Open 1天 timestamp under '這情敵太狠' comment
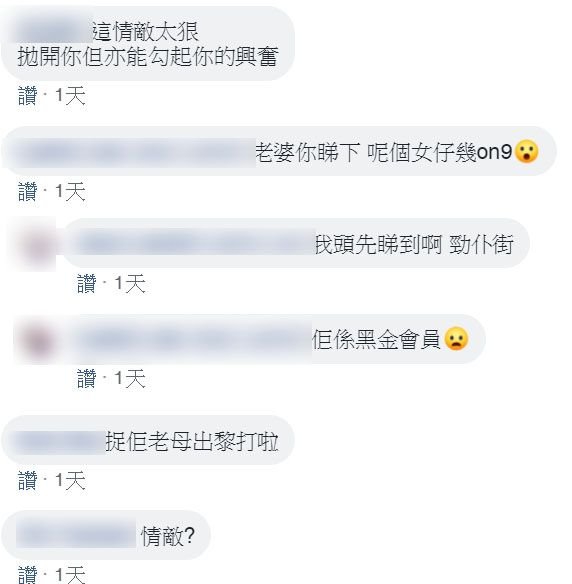The height and width of the screenshot is (584, 572). coord(70,96)
